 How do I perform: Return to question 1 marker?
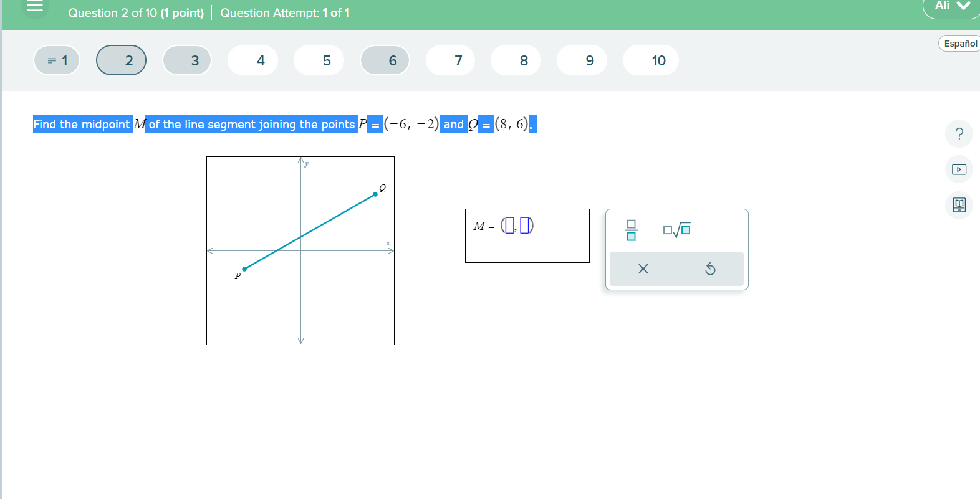click(56, 60)
